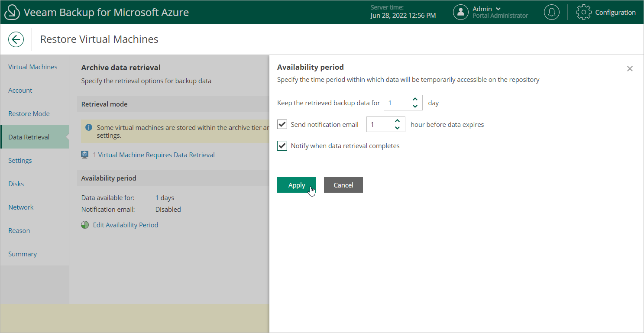
Task: Expand the Admin account dropdown
Action: [498, 9]
